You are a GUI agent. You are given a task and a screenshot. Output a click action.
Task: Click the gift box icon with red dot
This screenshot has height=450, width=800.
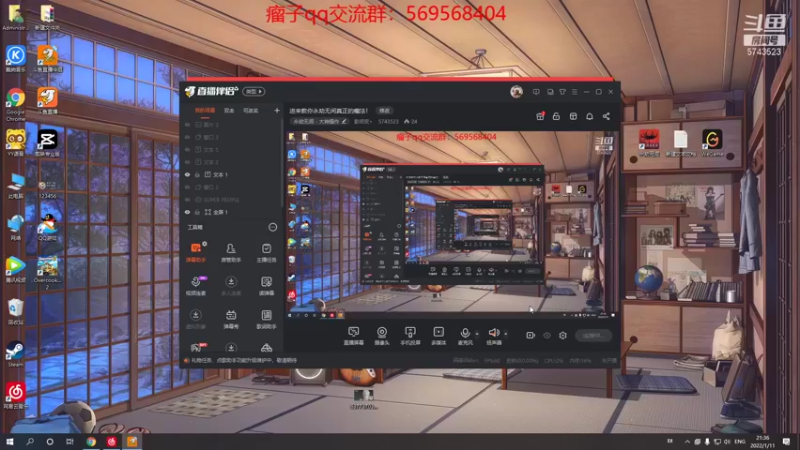[540, 116]
